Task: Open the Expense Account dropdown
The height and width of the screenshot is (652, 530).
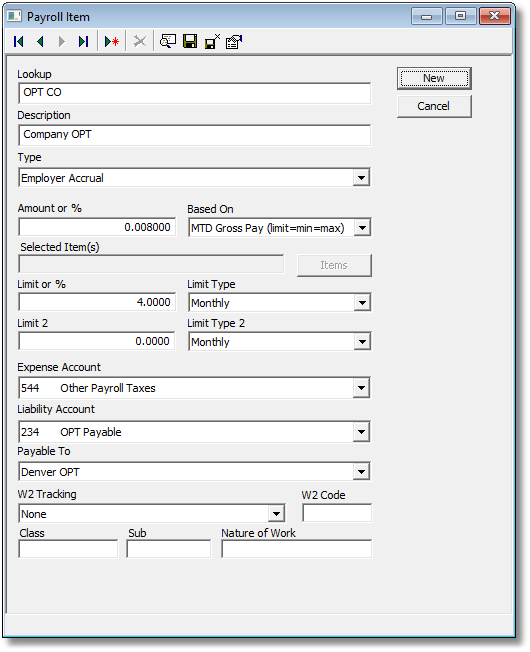Action: pyautogui.click(x=361, y=388)
